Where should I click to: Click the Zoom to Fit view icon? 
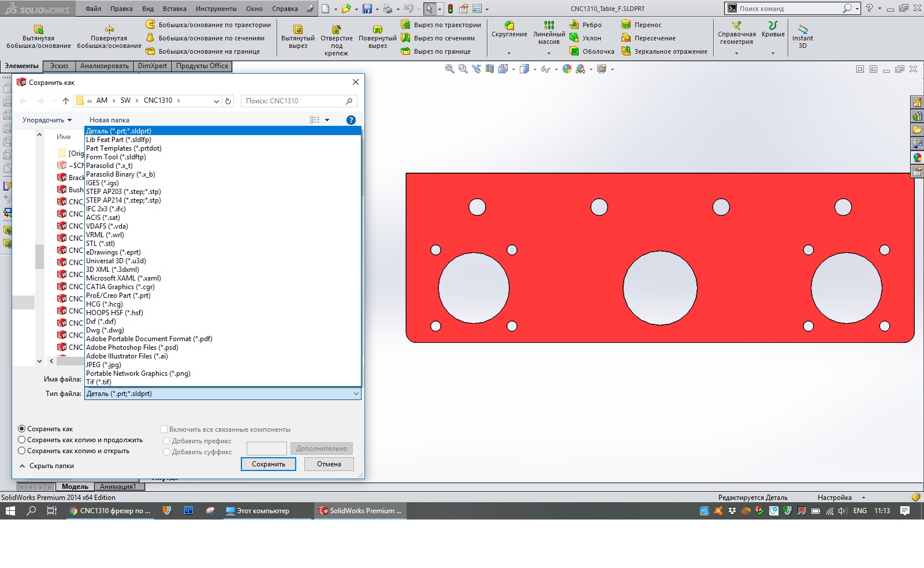pyautogui.click(x=449, y=69)
